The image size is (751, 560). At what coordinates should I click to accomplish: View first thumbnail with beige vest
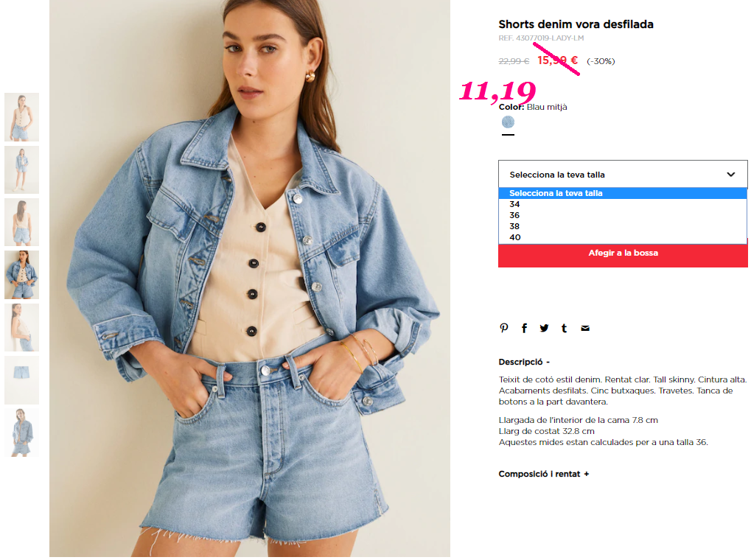(21, 117)
